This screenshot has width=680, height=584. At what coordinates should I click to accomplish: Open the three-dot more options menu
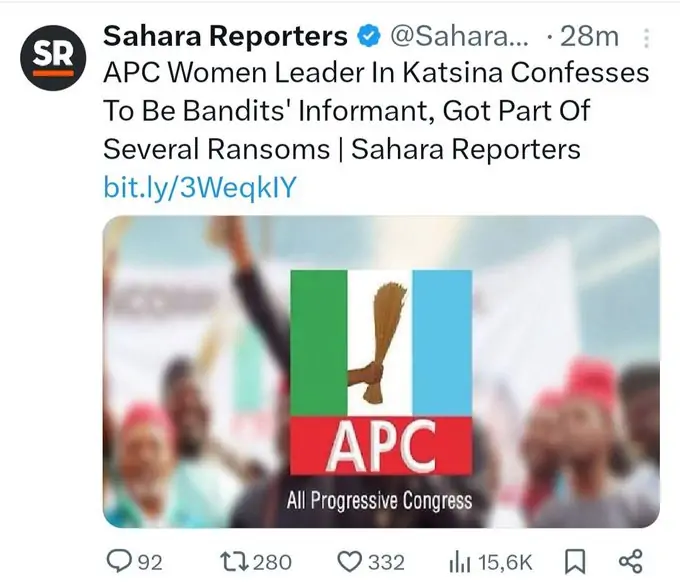pyautogui.click(x=646, y=38)
